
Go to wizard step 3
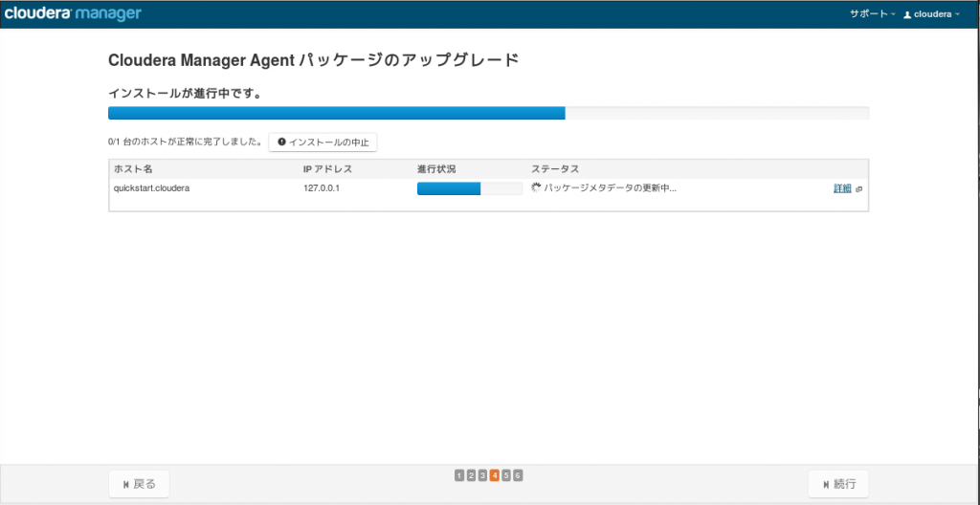click(482, 475)
